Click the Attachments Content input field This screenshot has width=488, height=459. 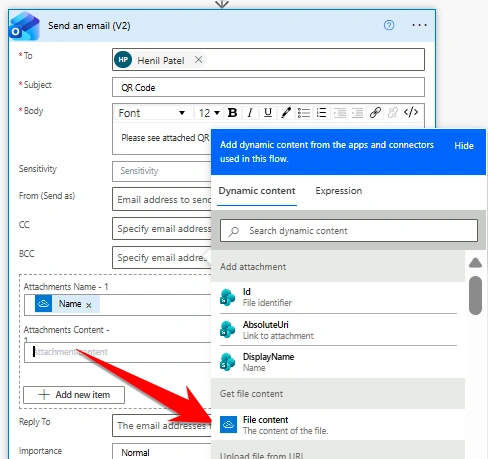tap(118, 353)
